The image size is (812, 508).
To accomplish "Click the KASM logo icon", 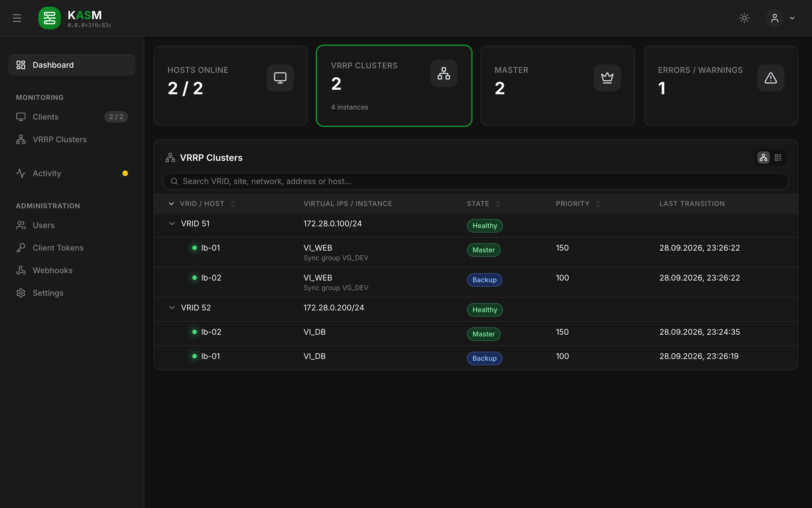I will pyautogui.click(x=50, y=18).
